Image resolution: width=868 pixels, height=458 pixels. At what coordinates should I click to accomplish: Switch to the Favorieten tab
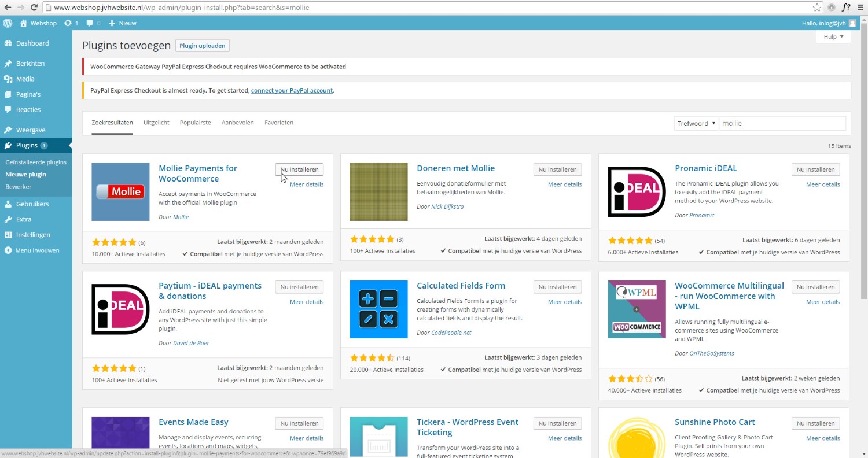pos(279,123)
